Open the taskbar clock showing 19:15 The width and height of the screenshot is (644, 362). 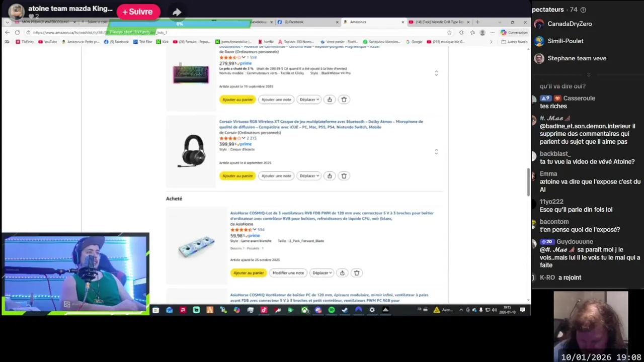coord(507,310)
